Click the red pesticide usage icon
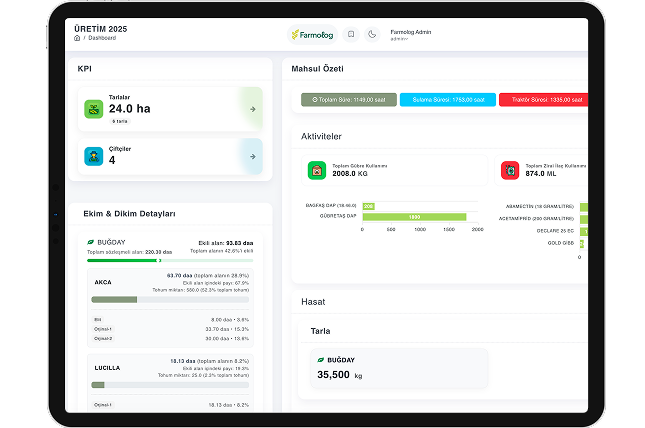The image size is (645, 428). 510,171
